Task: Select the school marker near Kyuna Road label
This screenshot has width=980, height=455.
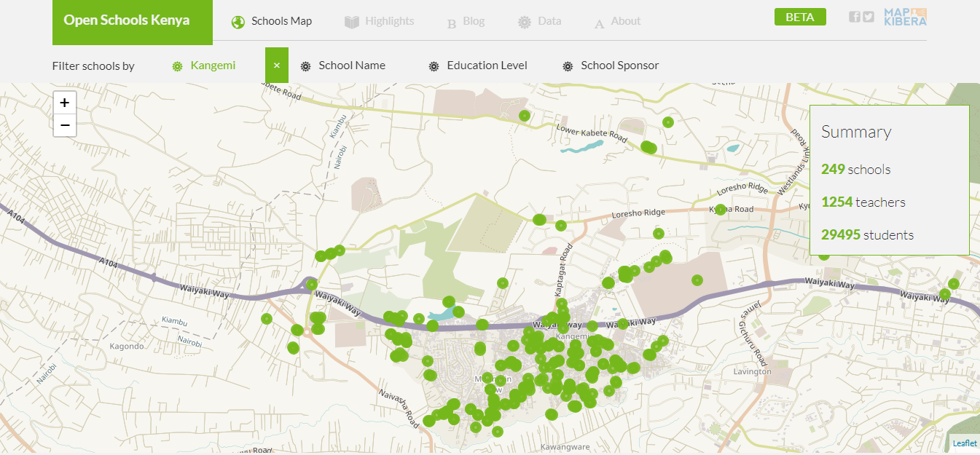Action: click(x=721, y=210)
